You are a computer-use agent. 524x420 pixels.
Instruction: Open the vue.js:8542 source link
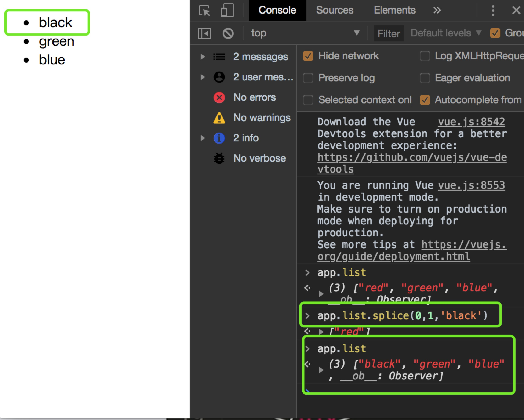[471, 122]
